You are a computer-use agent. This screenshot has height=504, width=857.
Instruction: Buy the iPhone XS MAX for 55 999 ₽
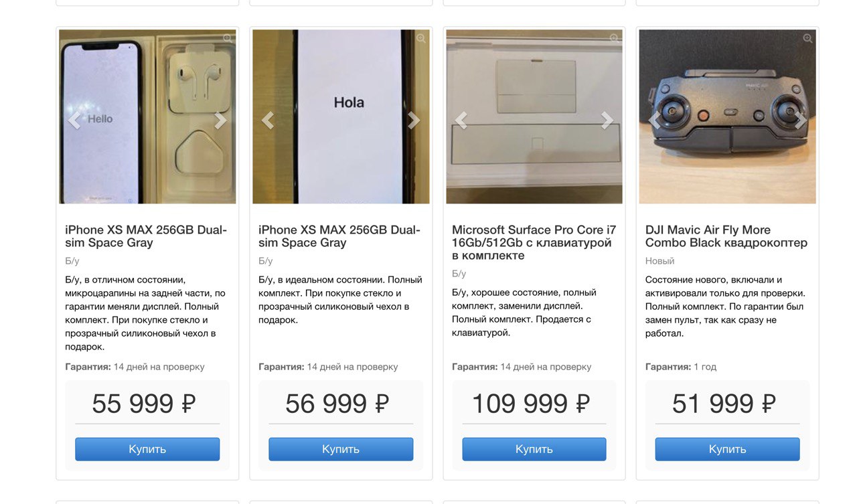coord(147,449)
